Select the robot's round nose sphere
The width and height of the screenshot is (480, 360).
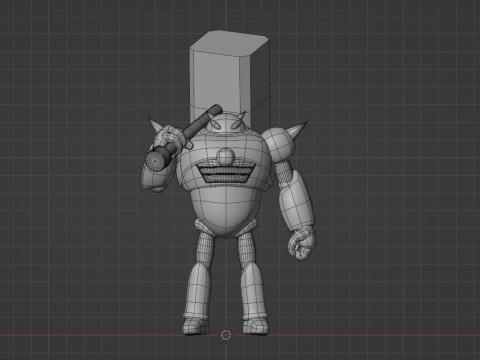[226, 157]
